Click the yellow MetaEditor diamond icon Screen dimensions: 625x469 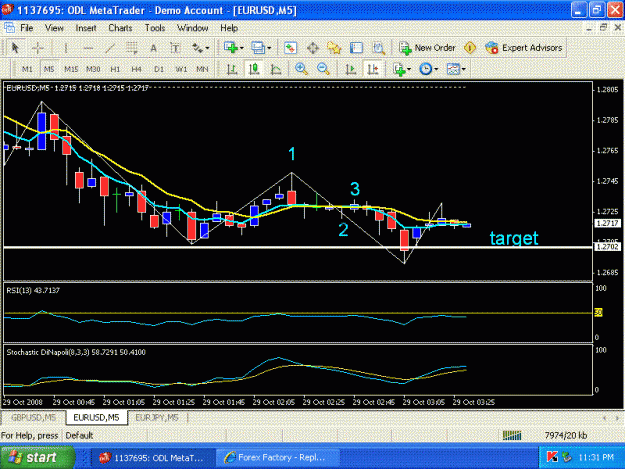click(470, 48)
